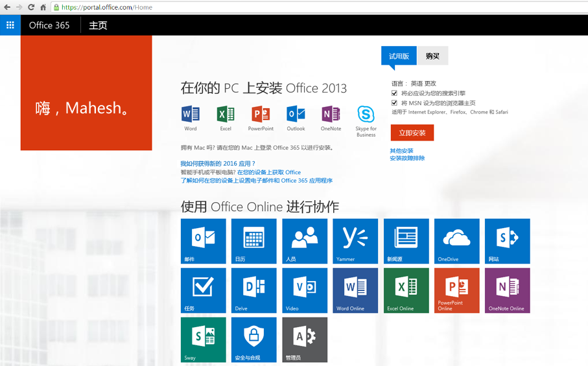Click the Outlook desktop app icon
Viewport: 588px width, 366px height.
(x=296, y=114)
